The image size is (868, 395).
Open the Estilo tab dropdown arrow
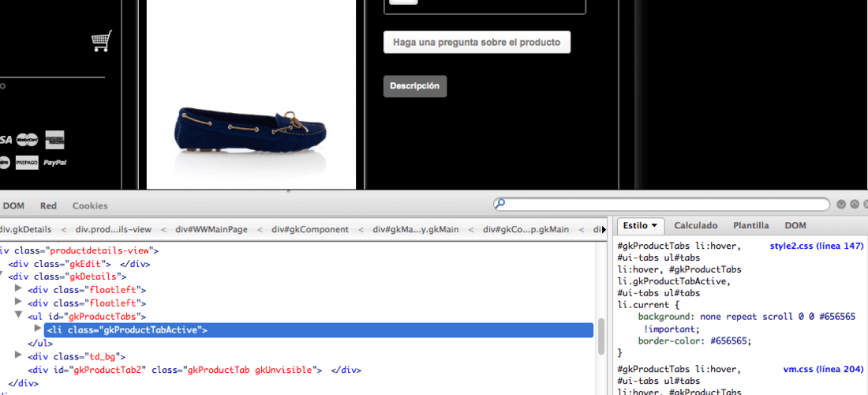[654, 226]
